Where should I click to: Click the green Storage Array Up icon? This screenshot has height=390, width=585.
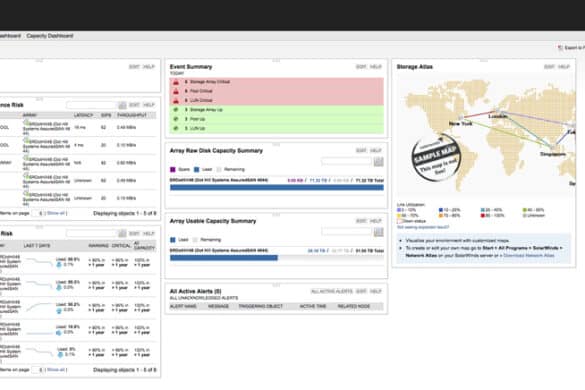tap(176, 110)
